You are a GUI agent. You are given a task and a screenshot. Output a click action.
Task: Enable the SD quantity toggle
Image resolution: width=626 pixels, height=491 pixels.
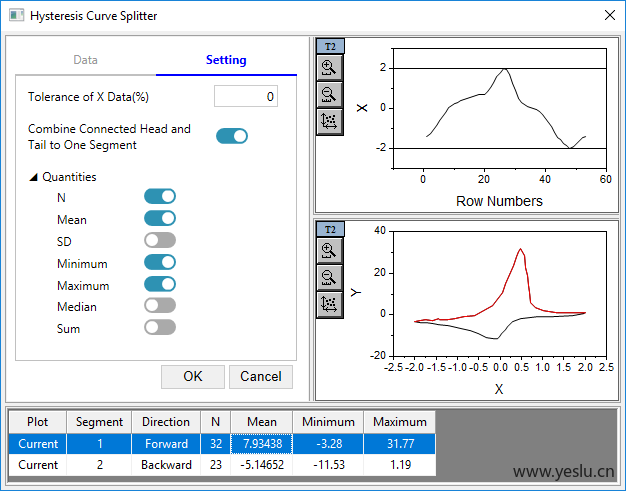tap(160, 240)
